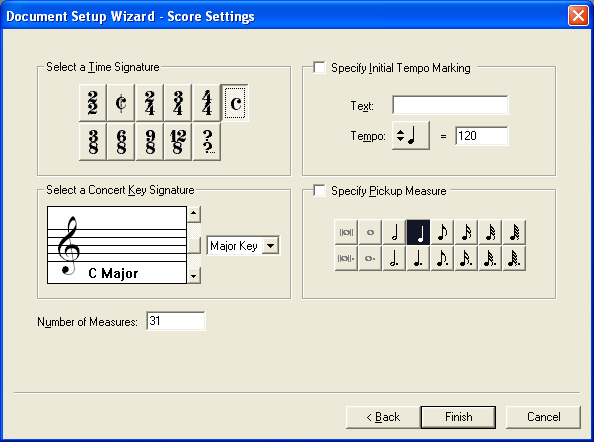Open the custom time signature button

click(207, 142)
